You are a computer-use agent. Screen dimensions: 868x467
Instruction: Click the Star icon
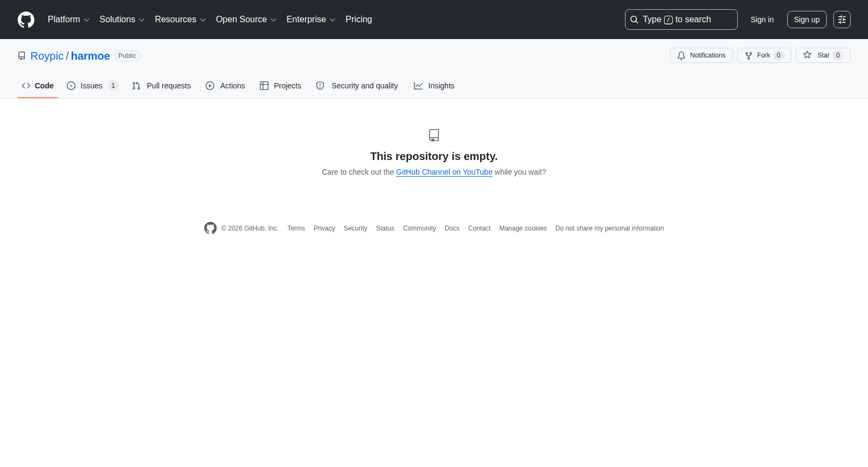pos(807,55)
